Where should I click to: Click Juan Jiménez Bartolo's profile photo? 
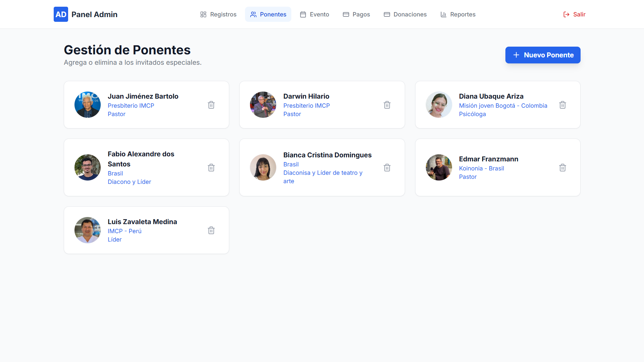(x=88, y=105)
